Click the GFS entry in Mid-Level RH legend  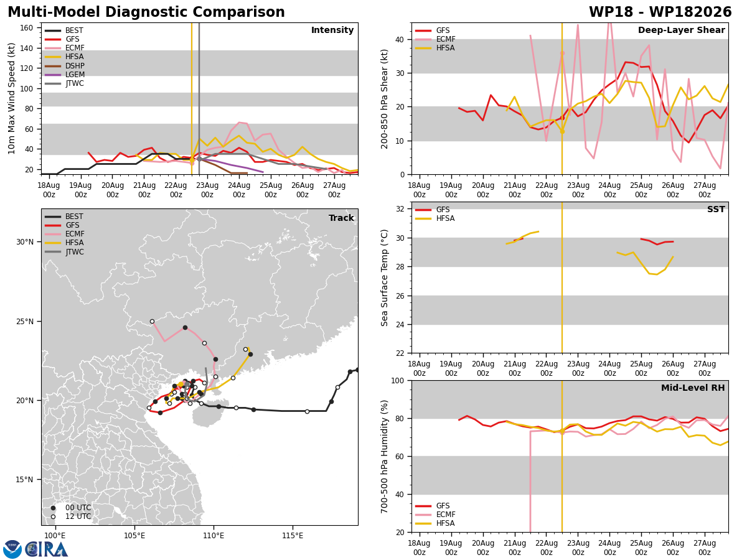tap(433, 506)
